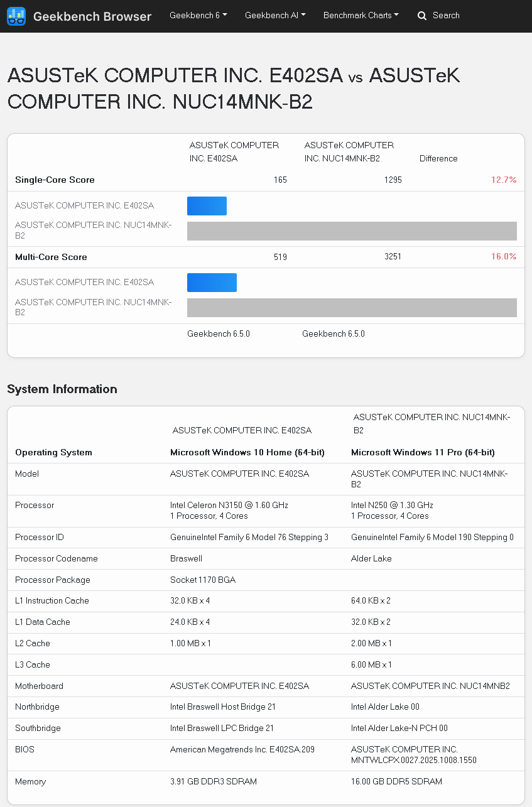532x807 pixels.
Task: Select the Multi-Core Score label
Action: (x=51, y=257)
